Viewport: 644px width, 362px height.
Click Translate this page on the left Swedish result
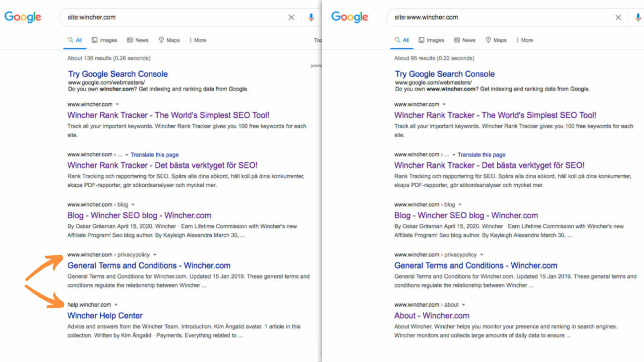pos(155,155)
